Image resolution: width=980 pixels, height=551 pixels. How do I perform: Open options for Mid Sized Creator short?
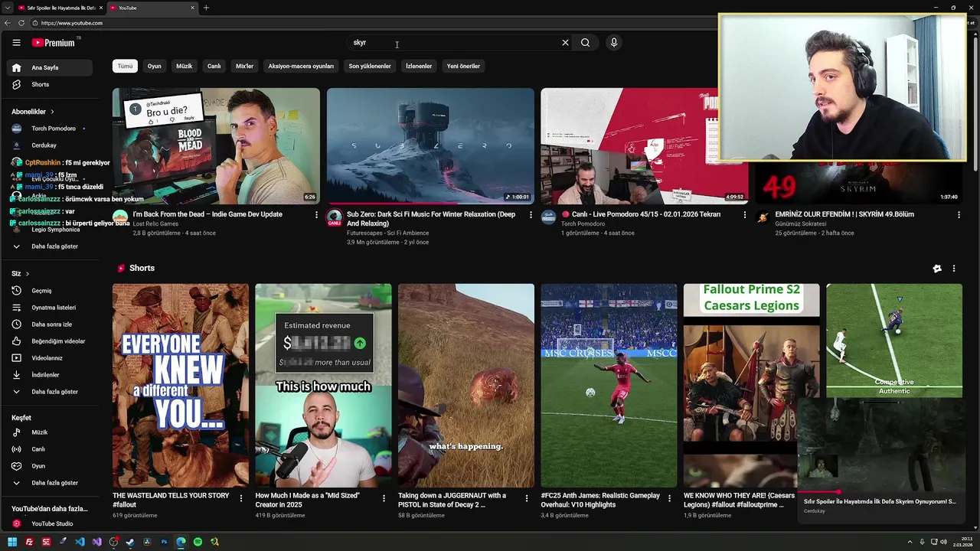coord(384,498)
